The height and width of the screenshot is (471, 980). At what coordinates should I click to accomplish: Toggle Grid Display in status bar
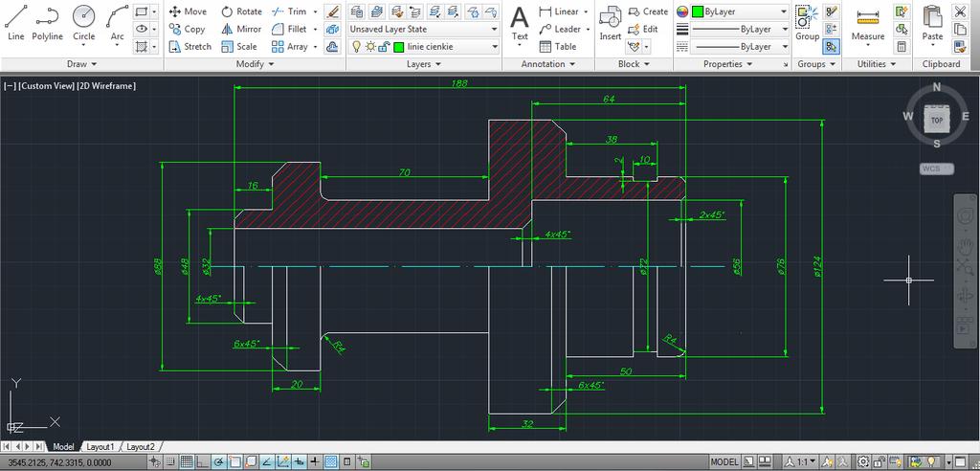(x=187, y=462)
